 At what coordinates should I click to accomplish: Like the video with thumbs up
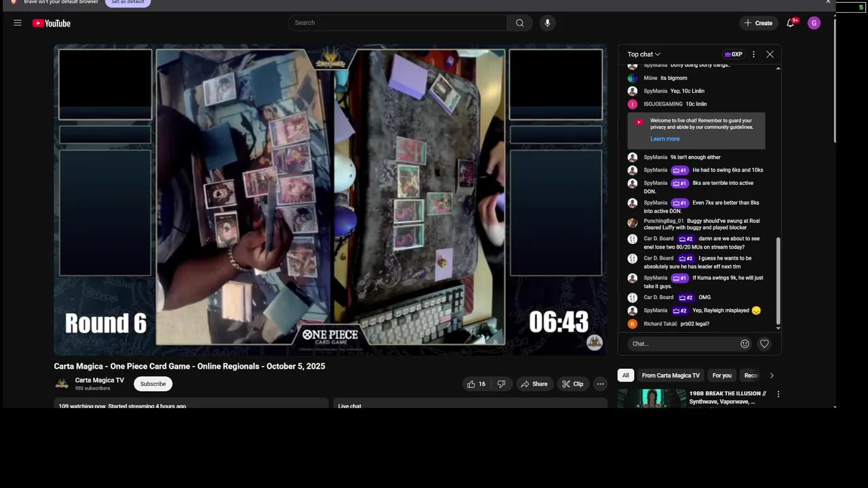[476, 384]
